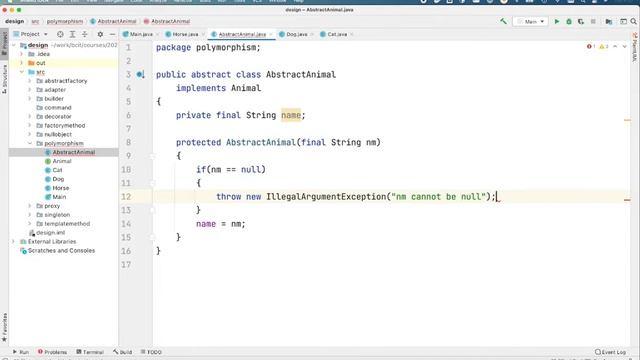Collapse the src folder
Screen dimensions: 640x360
click(x=22, y=72)
